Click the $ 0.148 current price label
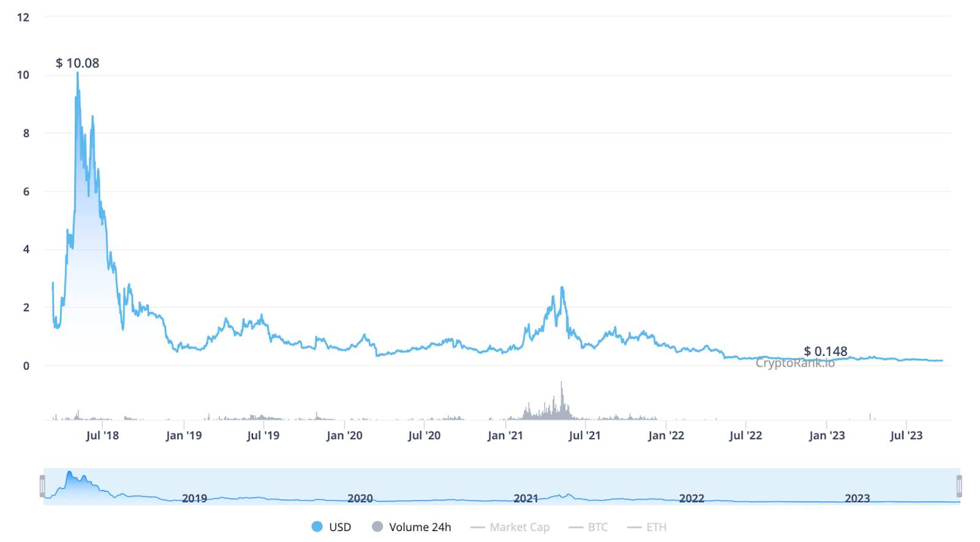The height and width of the screenshot is (542, 980). click(x=826, y=351)
